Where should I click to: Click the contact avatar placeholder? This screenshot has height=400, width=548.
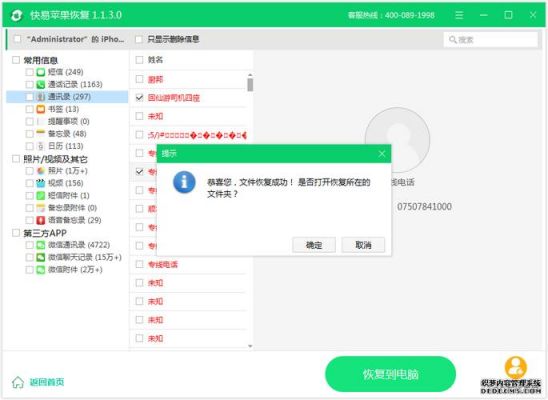(x=397, y=140)
